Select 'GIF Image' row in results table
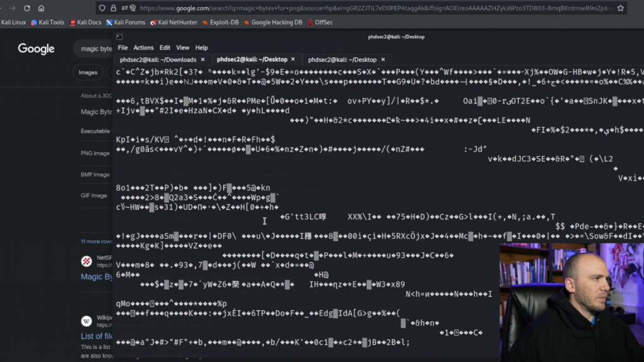 point(94,196)
